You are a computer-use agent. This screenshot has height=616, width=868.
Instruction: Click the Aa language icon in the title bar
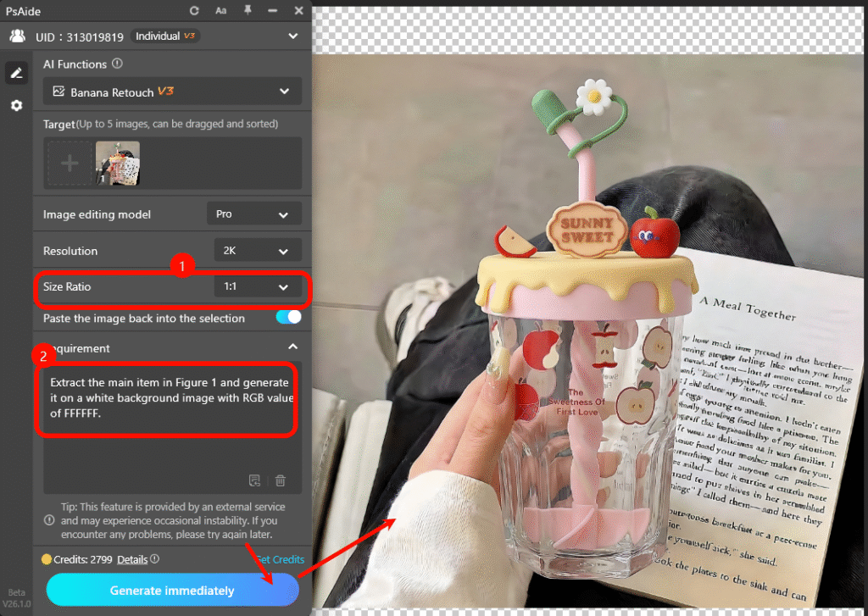(221, 11)
